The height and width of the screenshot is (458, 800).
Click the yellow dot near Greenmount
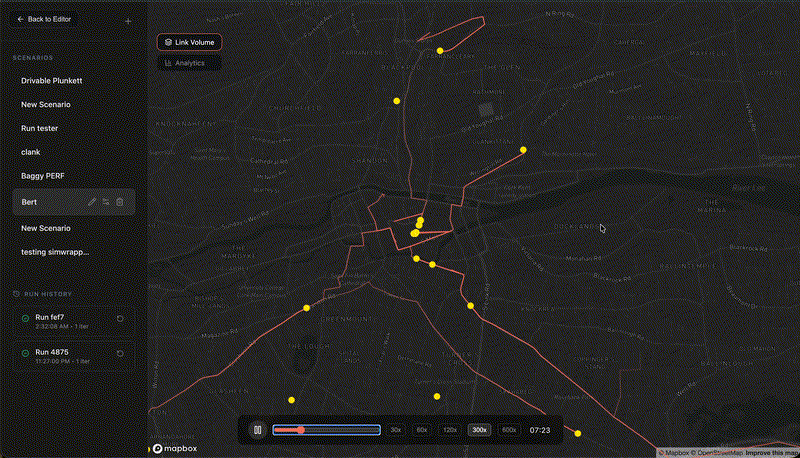point(306,308)
